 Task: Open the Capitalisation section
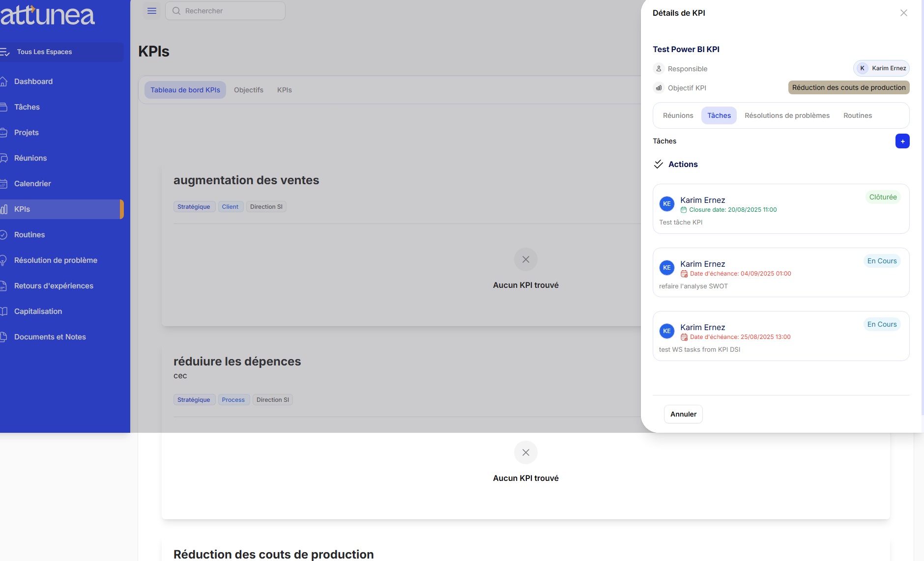point(37,311)
